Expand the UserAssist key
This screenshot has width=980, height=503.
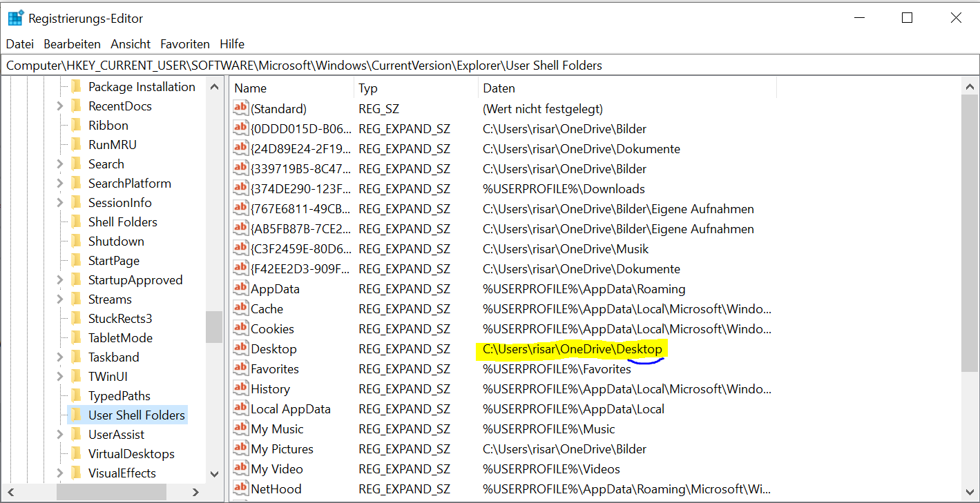pos(59,435)
